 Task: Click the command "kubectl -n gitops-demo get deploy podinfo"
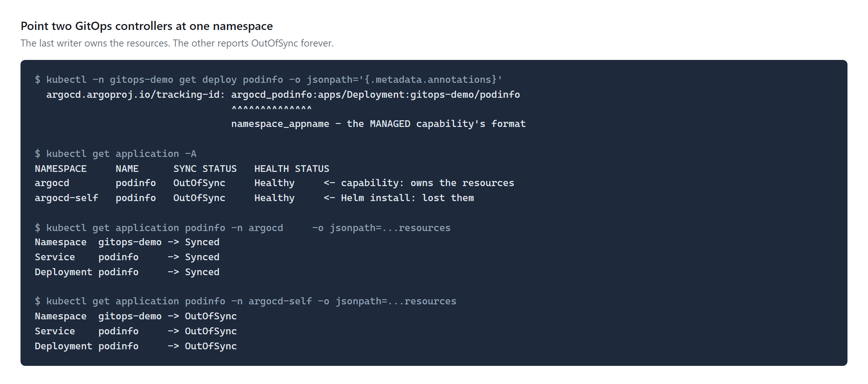pyautogui.click(x=165, y=80)
